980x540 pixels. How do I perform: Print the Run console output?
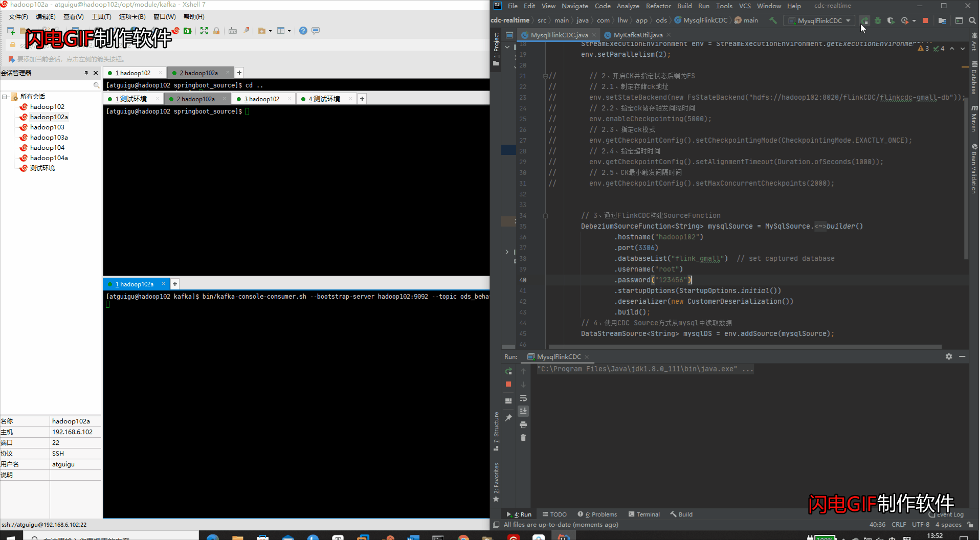coord(523,424)
